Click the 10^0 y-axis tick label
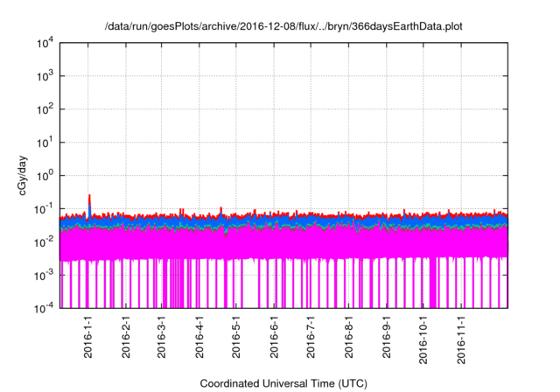This screenshot has height=392, width=560. coord(45,175)
